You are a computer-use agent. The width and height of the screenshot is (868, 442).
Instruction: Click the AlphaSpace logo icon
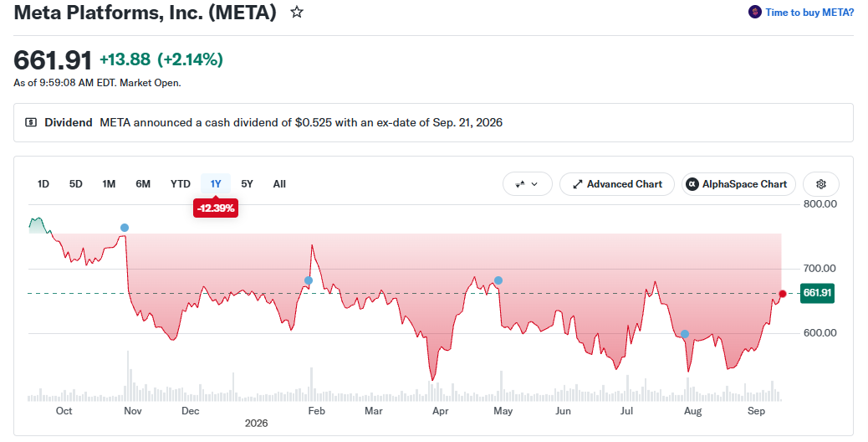click(x=692, y=184)
